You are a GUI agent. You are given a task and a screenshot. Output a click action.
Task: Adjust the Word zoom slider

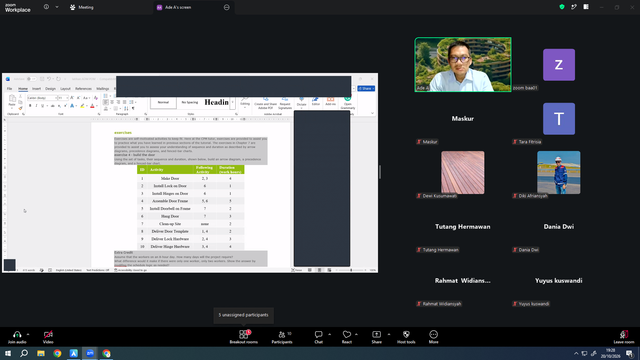(351, 270)
